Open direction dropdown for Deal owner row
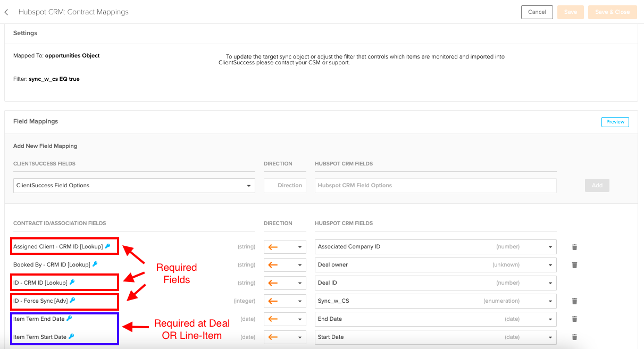 pyautogui.click(x=285, y=265)
